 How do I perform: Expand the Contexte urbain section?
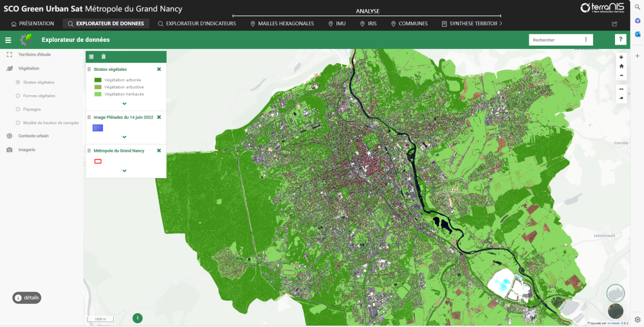(x=33, y=136)
